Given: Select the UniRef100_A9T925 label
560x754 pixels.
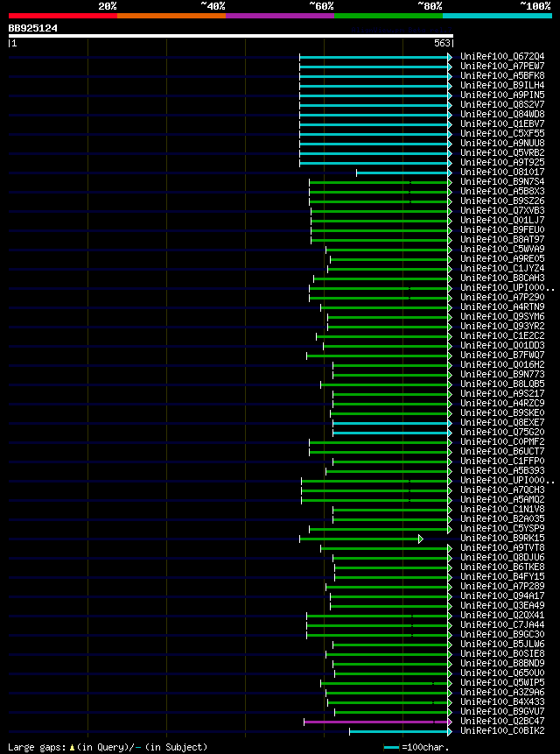Looking at the screenshot, I should pos(502,163).
